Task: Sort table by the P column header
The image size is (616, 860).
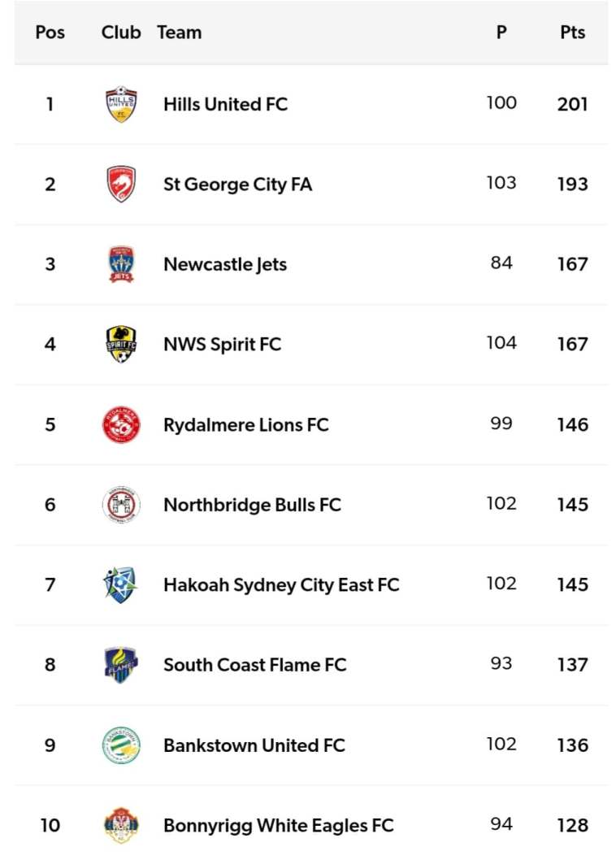Action: 501,33
